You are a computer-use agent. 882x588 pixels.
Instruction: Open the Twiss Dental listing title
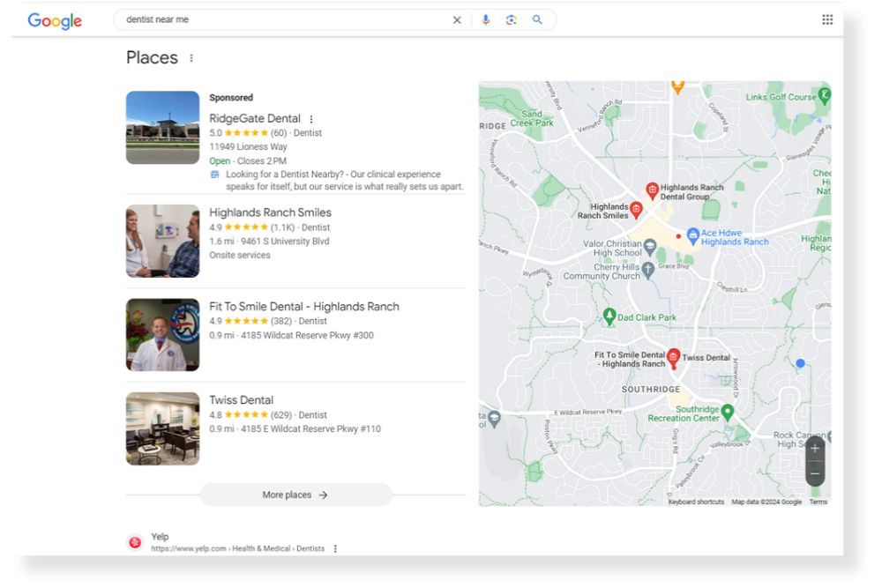(x=242, y=400)
